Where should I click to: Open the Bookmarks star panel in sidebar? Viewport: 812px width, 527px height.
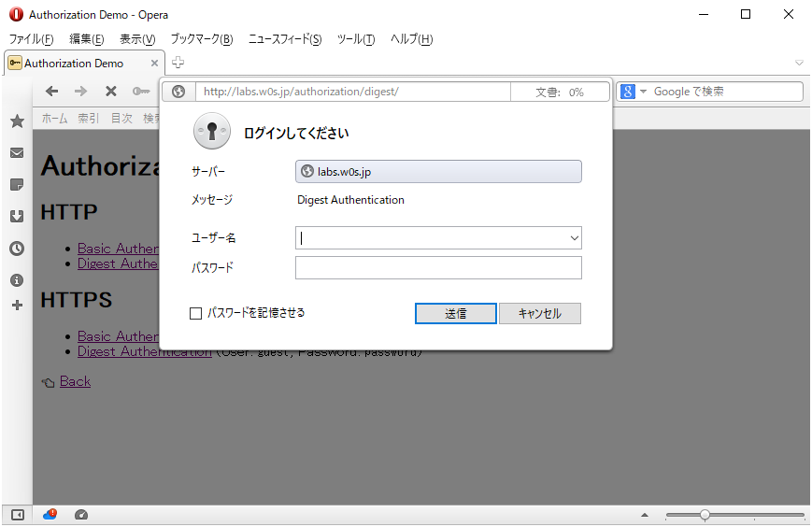(17, 121)
